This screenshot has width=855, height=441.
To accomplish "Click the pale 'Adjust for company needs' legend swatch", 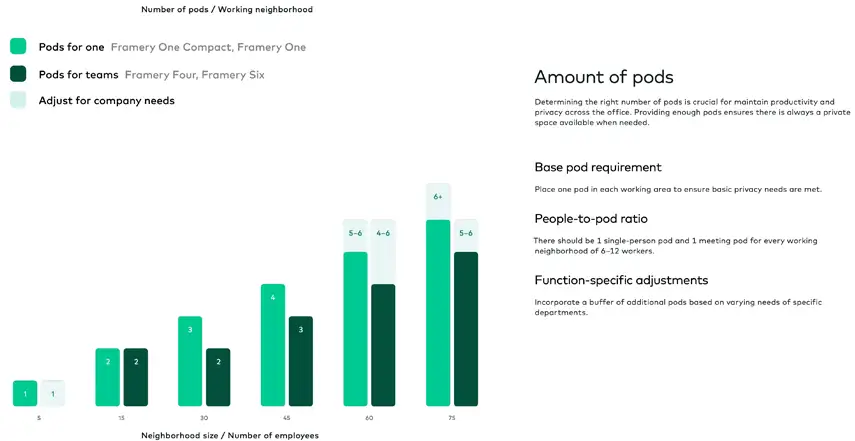I will click(x=18, y=100).
